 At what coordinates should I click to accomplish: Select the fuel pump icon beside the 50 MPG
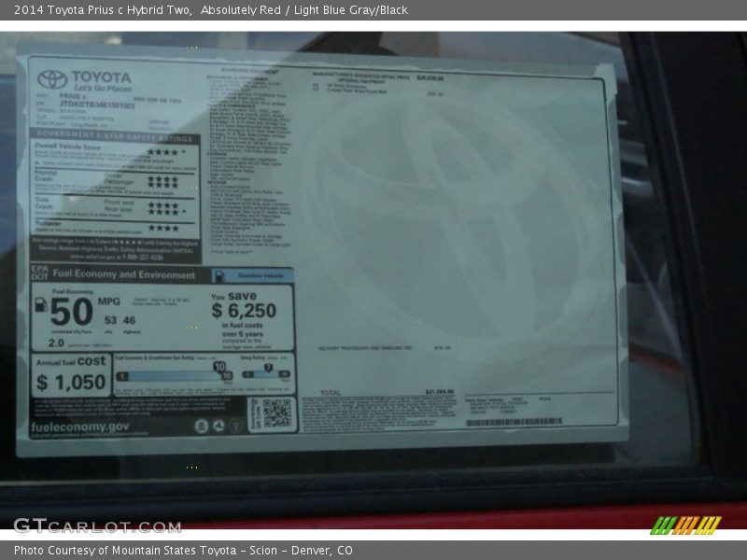41,305
